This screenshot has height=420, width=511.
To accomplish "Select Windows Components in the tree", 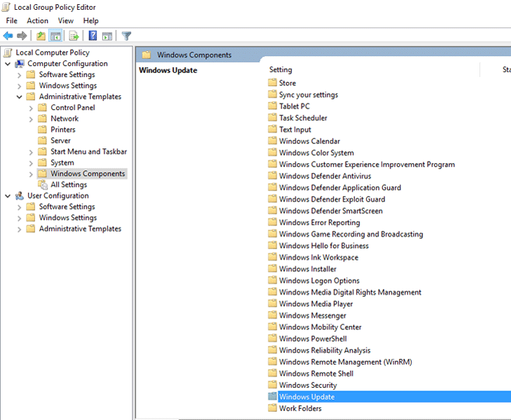I will 87,174.
